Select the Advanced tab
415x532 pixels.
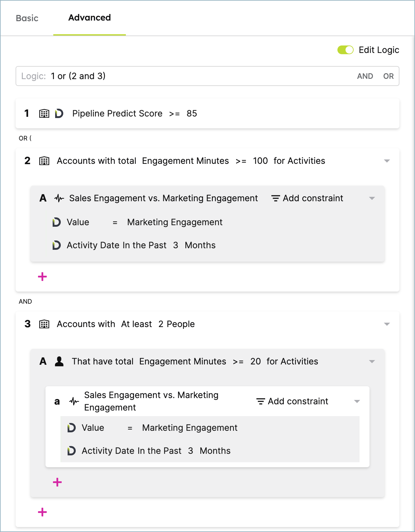coord(89,18)
